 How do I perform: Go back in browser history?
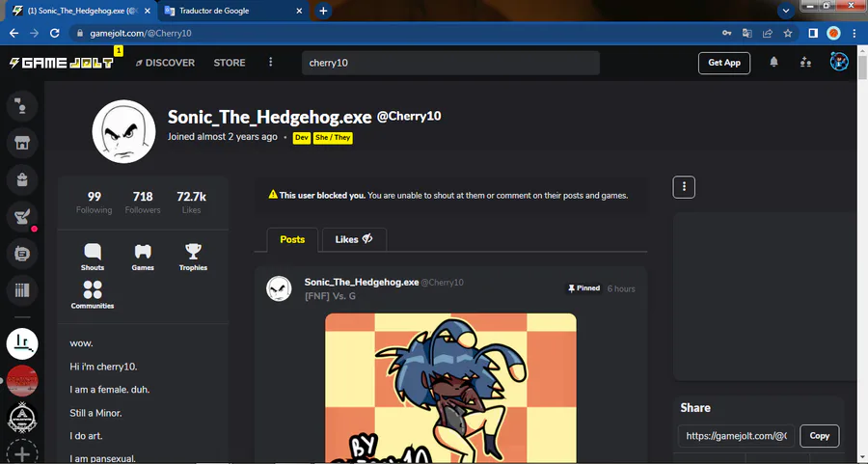[x=14, y=33]
